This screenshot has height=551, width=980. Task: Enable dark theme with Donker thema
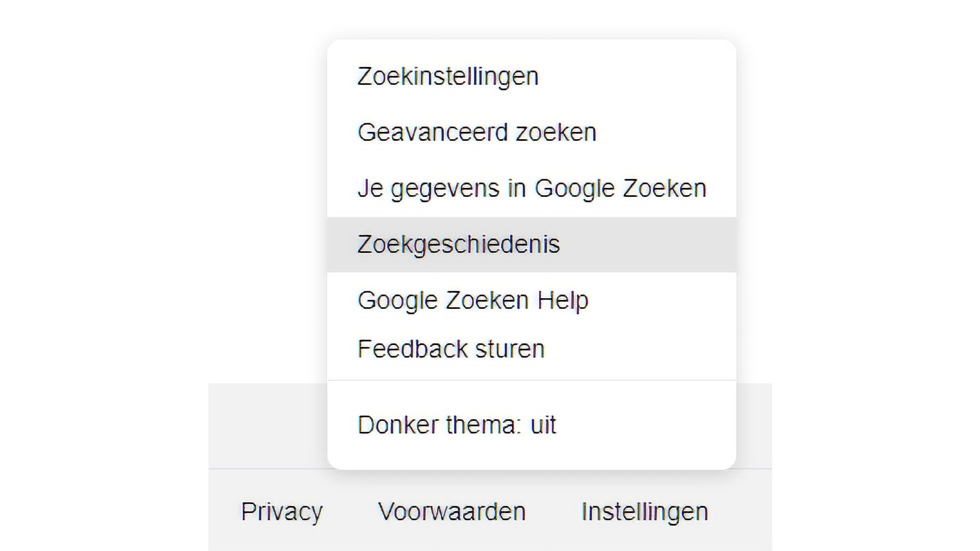457,425
